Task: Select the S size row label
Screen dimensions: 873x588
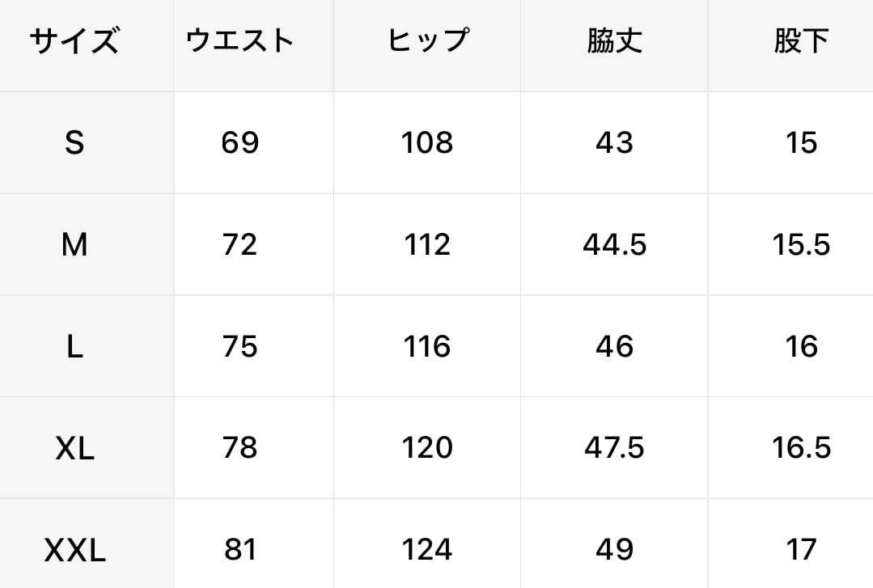Action: point(74,142)
